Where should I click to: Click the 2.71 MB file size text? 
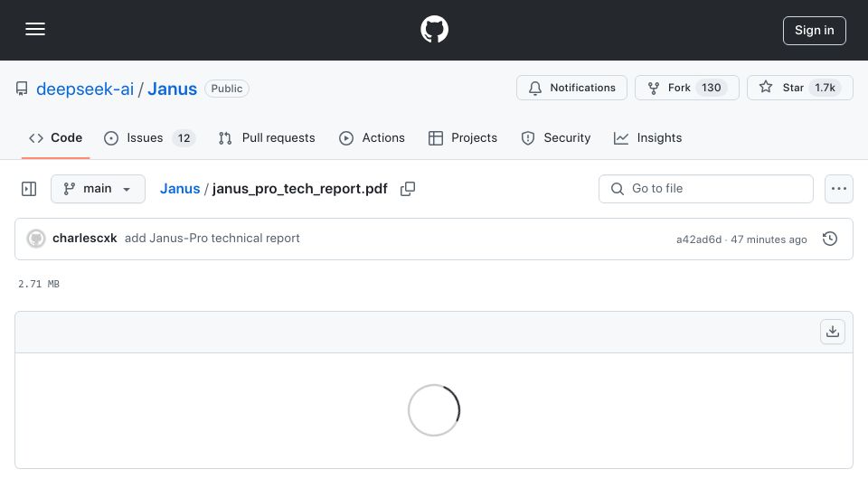click(39, 284)
